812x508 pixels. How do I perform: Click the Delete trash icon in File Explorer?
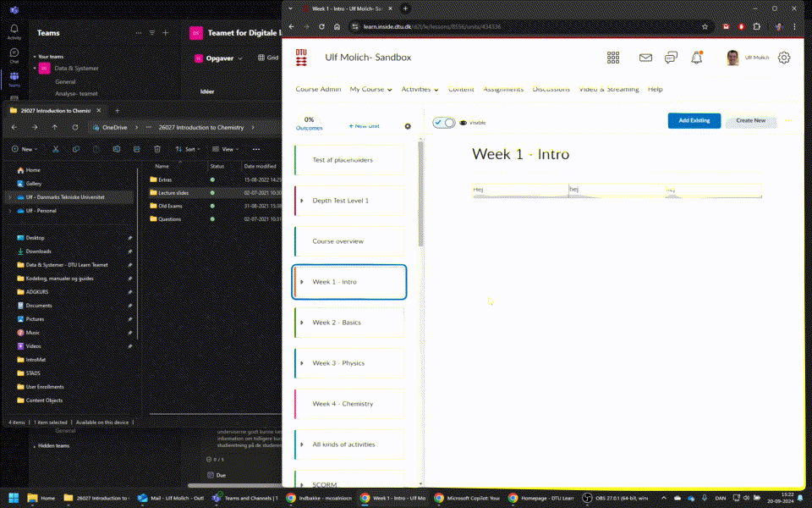(x=157, y=149)
